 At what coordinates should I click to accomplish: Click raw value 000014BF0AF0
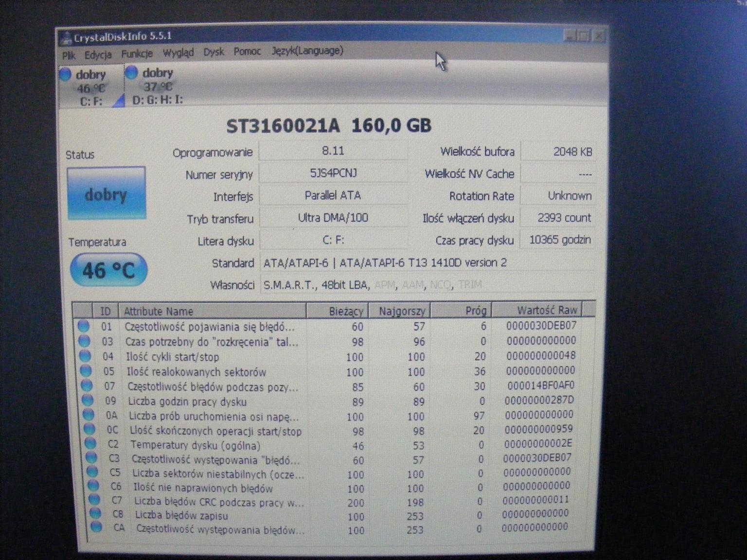point(541,385)
